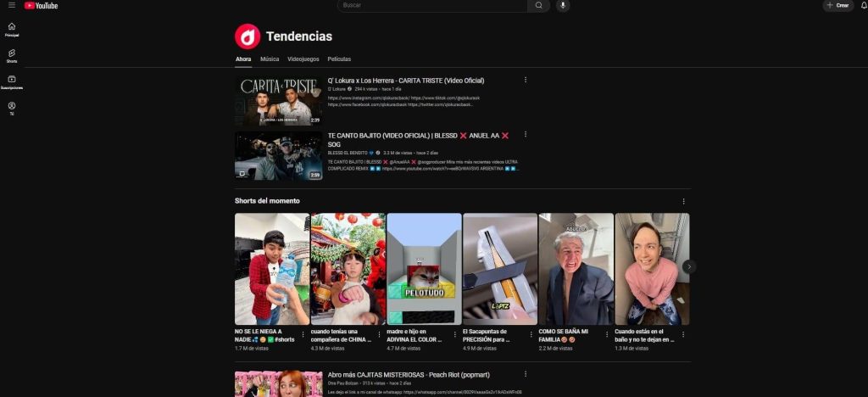Focus the Buscar search field
Image resolution: width=868 pixels, height=397 pixels.
pyautogui.click(x=432, y=6)
